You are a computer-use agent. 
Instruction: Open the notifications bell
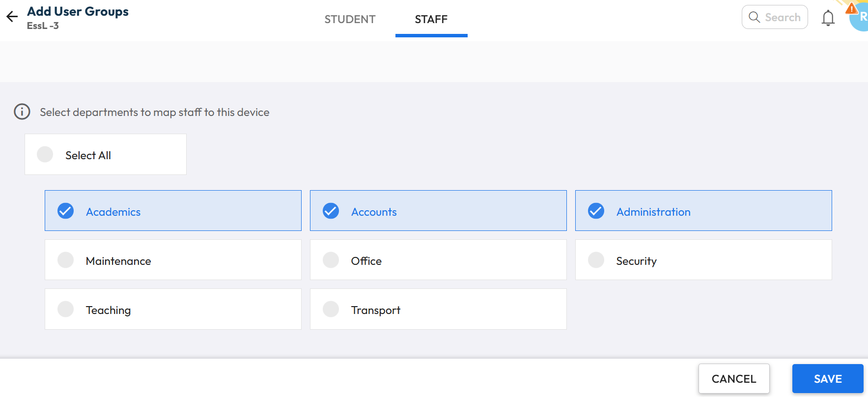click(828, 18)
